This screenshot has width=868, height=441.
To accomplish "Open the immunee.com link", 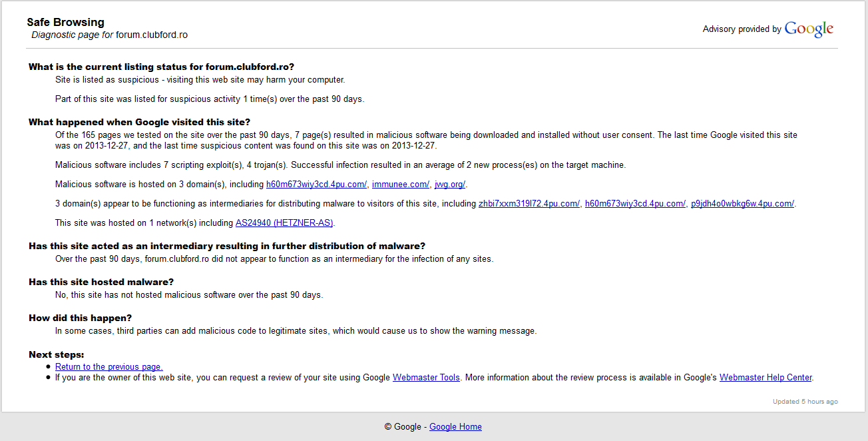I will click(x=400, y=185).
